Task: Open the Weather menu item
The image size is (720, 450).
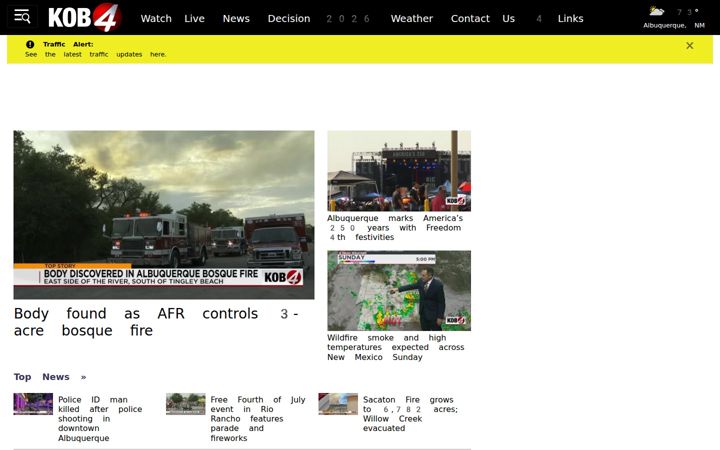Action: click(x=412, y=18)
